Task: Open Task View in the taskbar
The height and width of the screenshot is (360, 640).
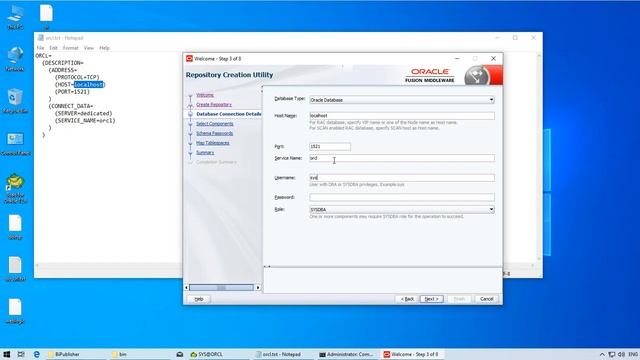Action: coord(21,354)
